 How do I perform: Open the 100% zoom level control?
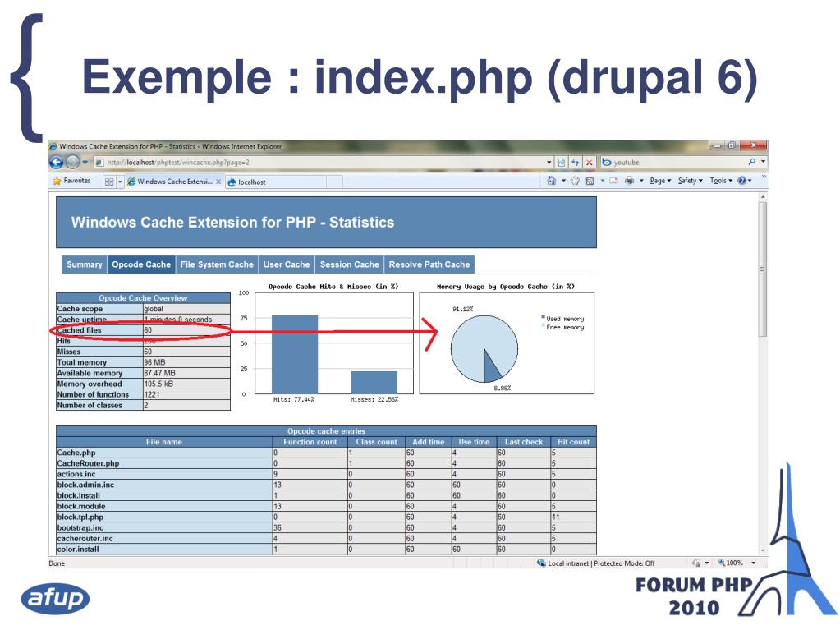click(737, 563)
